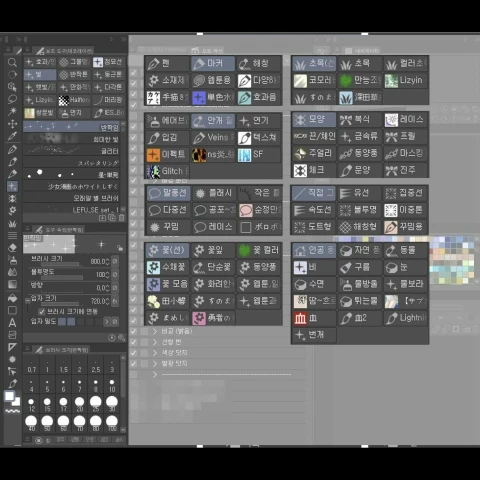Expand the 비교 (밝음) row
Screen dimensions: 480x480
pyautogui.click(x=155, y=331)
